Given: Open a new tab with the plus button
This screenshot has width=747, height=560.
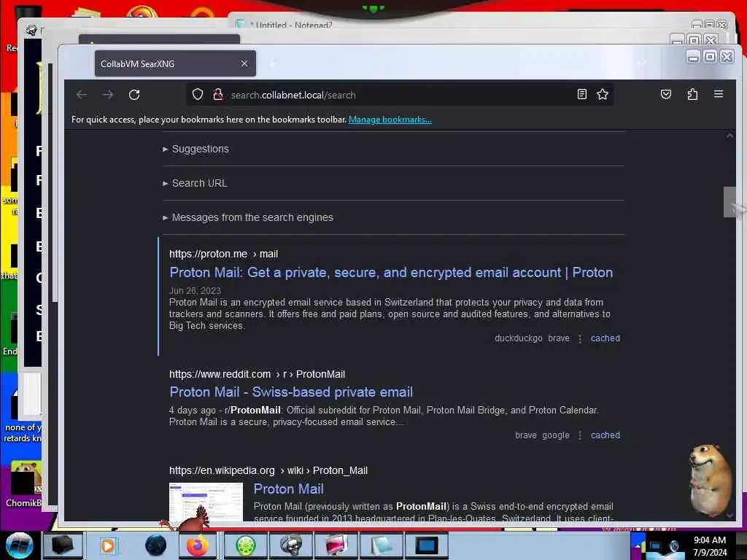Looking at the screenshot, I should [272, 63].
